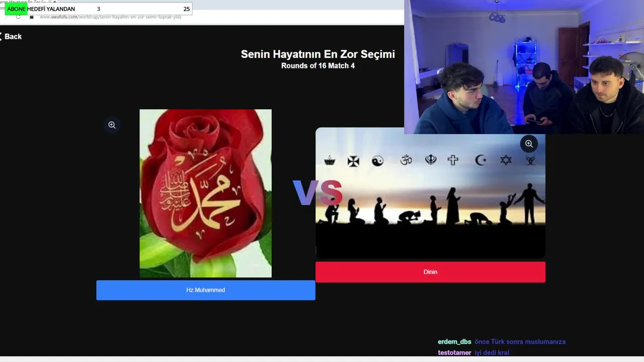Screen dimensions: 644x362
Task: Click the message 'önce Türk sonra muslumanıza'
Action: [520, 342]
